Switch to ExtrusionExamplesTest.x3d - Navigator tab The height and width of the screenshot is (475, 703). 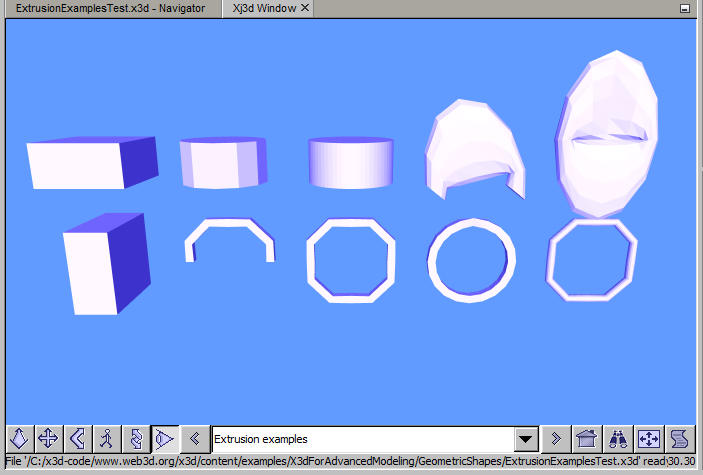tap(110, 8)
